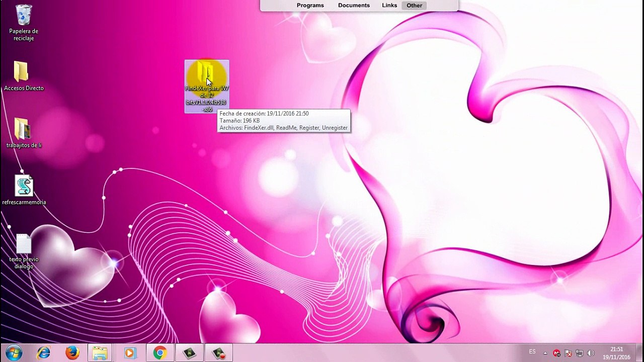Open the recorder app with red dot
The width and height of the screenshot is (644, 362).
(219, 353)
